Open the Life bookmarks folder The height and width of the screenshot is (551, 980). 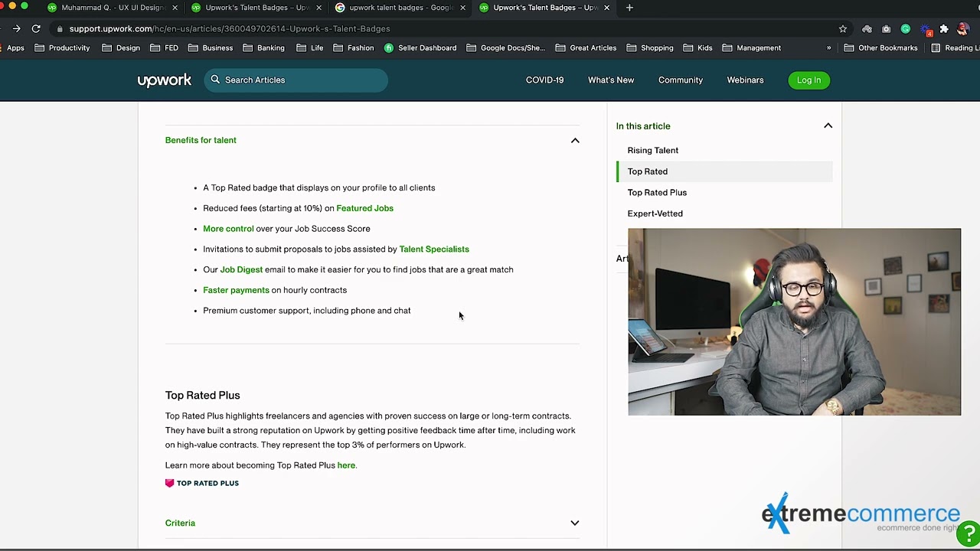pyautogui.click(x=310, y=47)
